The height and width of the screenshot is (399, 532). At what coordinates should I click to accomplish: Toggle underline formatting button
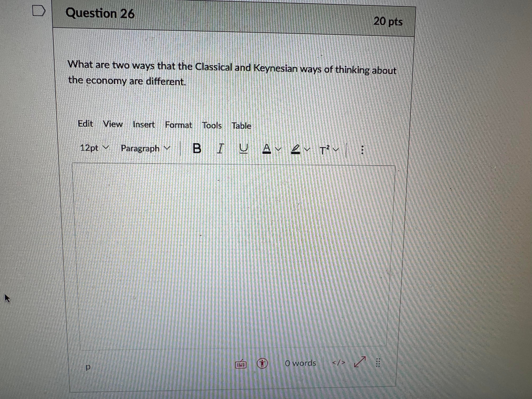click(x=243, y=149)
